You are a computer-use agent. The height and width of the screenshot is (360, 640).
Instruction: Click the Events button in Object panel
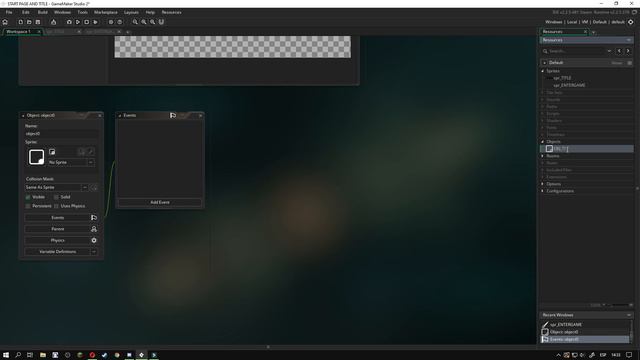pos(58,218)
